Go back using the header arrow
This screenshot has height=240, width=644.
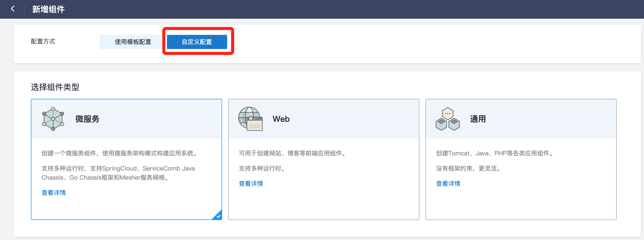click(13, 9)
